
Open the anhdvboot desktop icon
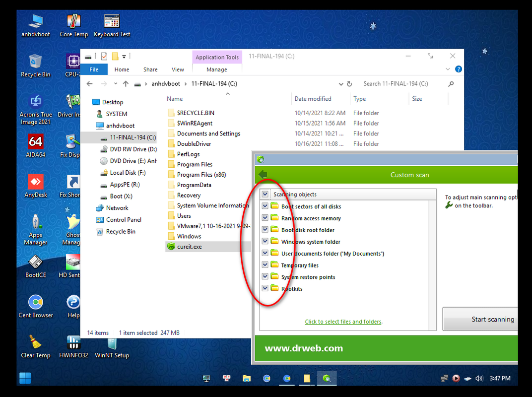(x=36, y=25)
